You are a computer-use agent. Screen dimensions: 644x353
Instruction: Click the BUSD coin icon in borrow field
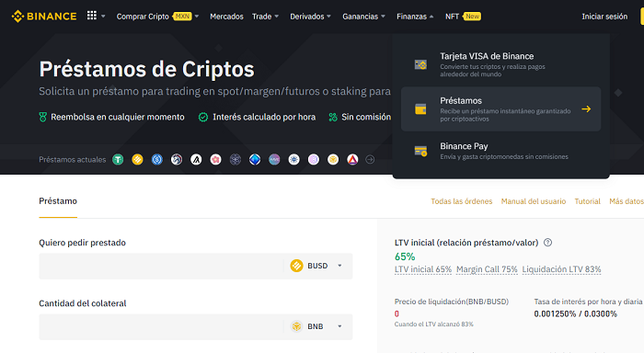pos(296,266)
